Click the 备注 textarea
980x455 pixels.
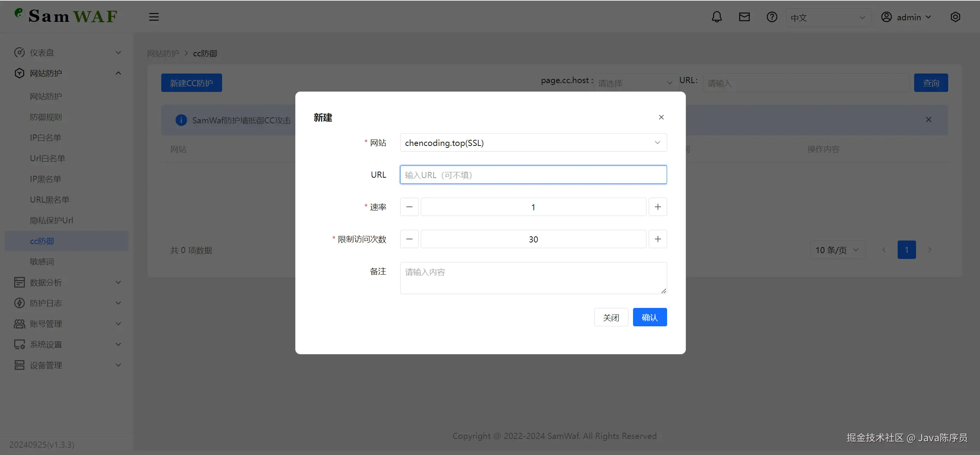click(533, 278)
